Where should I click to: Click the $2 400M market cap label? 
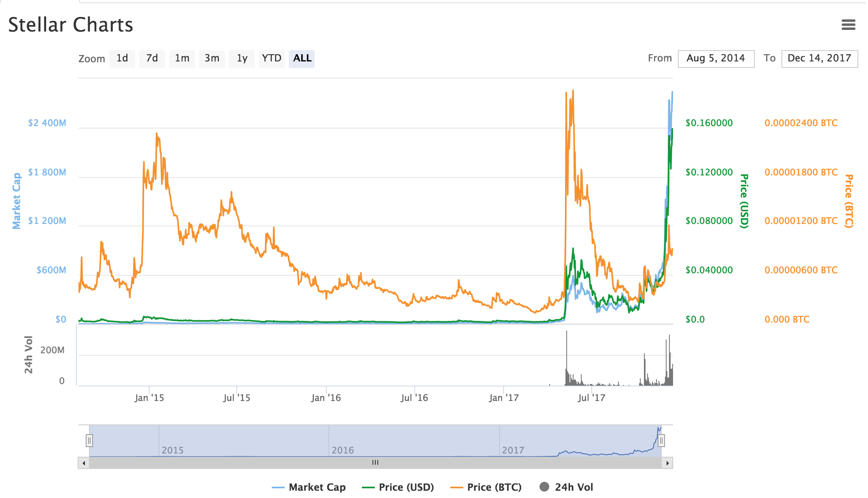pos(47,123)
